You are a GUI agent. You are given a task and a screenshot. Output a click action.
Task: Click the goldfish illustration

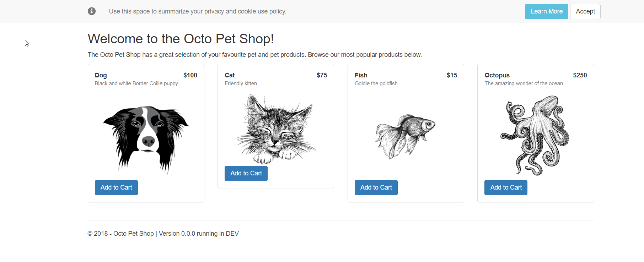pyautogui.click(x=406, y=136)
